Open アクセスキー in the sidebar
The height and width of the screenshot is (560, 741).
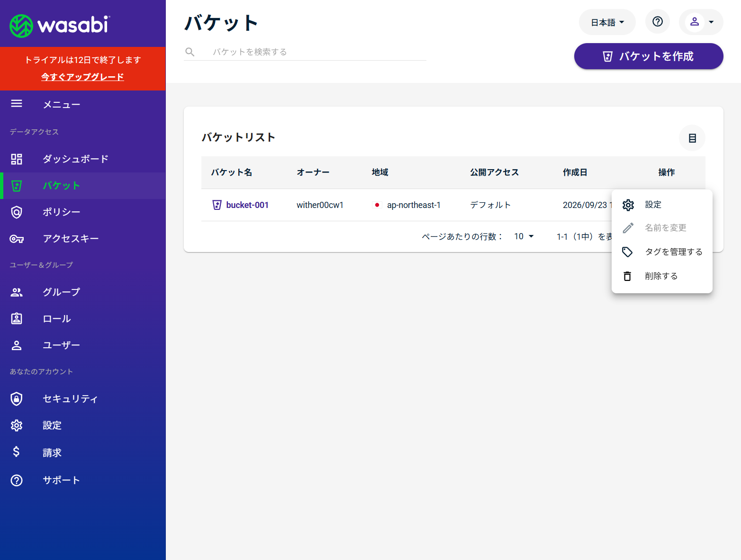(83, 239)
